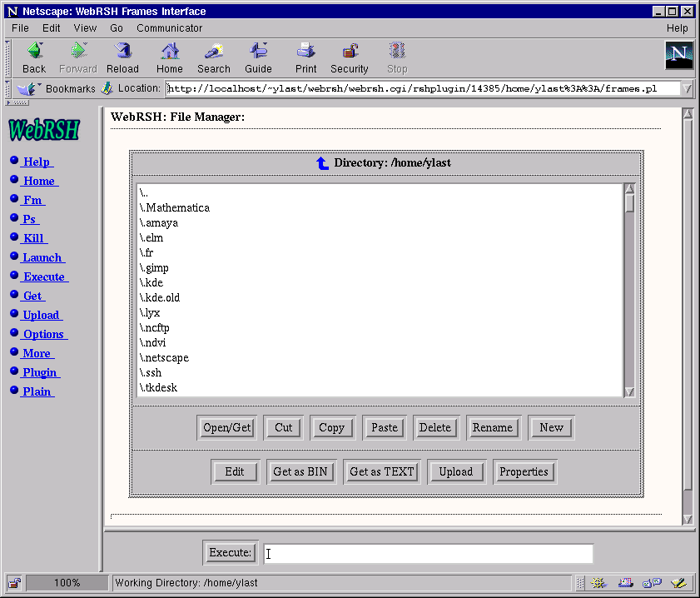Go back with the Back toolbar icon
The image size is (700, 598).
[x=34, y=51]
